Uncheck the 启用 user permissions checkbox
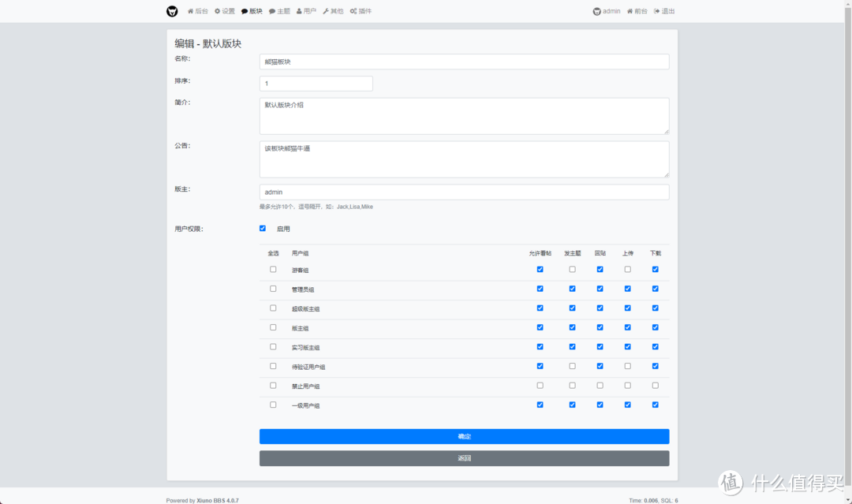 (263, 229)
